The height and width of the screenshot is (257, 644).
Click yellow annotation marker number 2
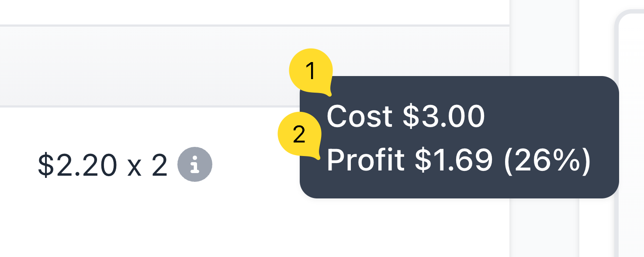(299, 135)
